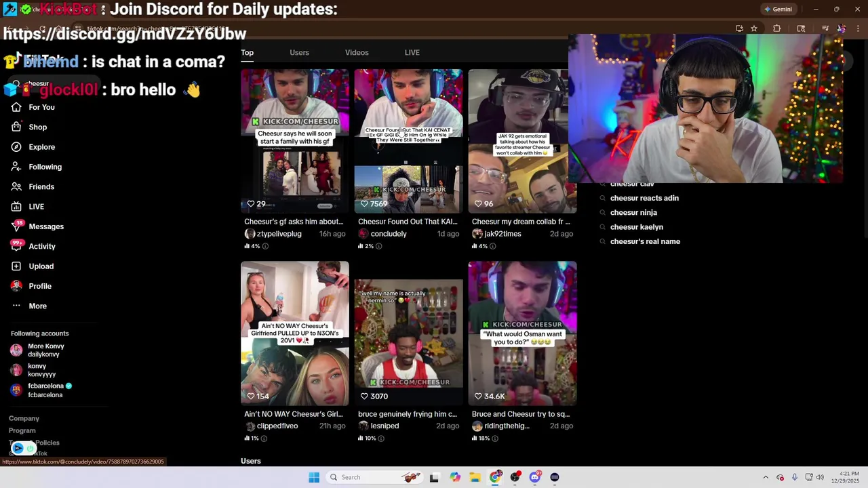Select the "cheesur's real name" search suggestion
868x488 pixels.
[645, 241]
